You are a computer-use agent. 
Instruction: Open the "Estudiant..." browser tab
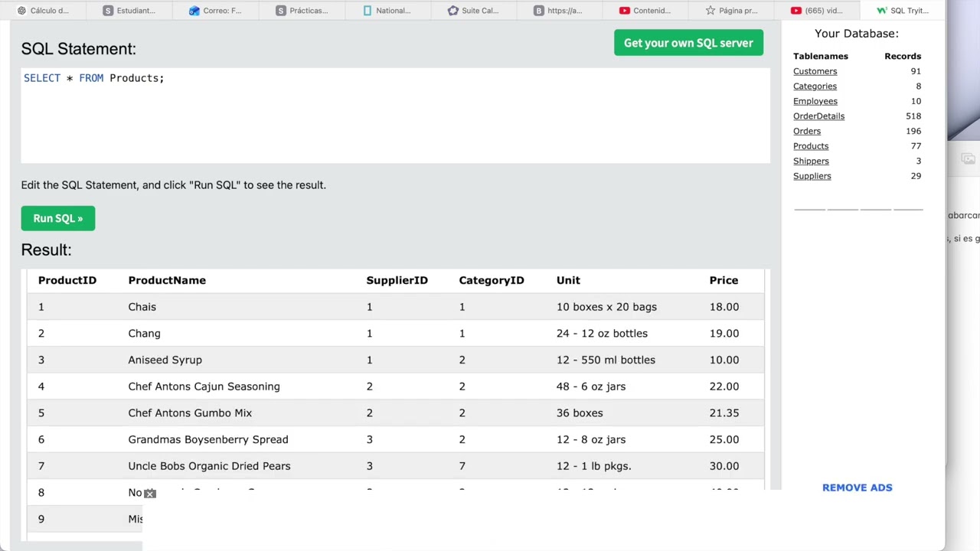tap(129, 11)
